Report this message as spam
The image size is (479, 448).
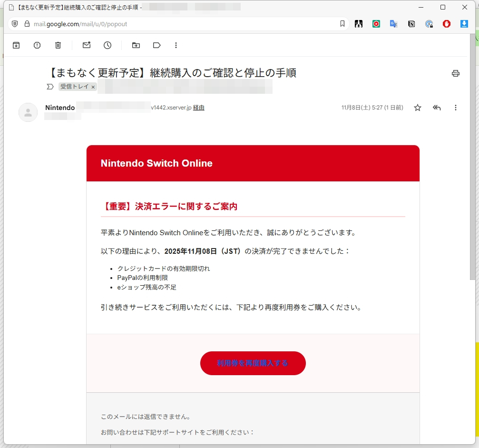click(x=37, y=45)
